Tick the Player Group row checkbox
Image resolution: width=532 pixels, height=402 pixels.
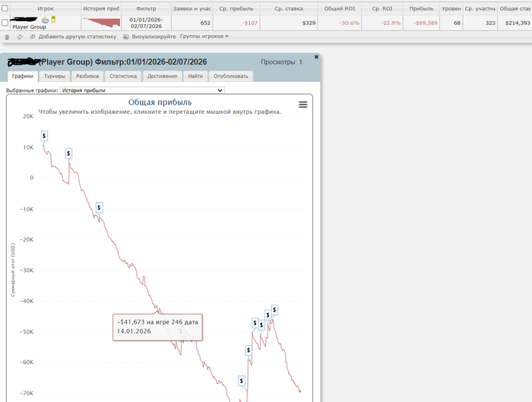click(5, 22)
